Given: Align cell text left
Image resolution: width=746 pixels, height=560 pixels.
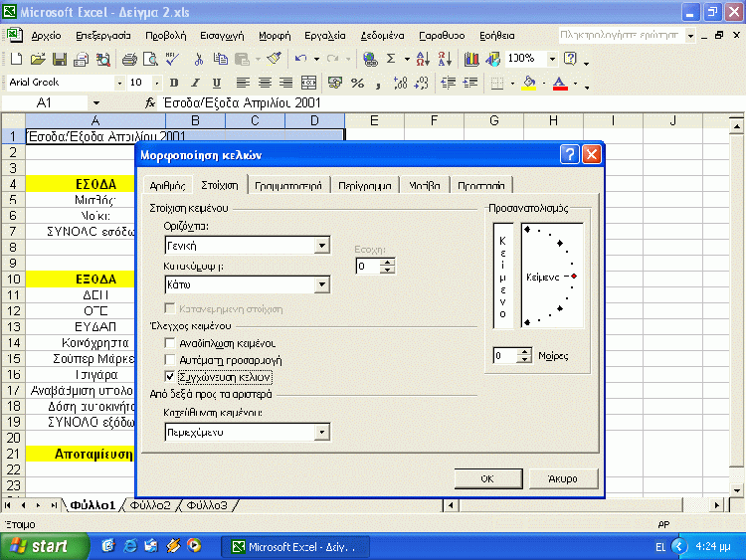Looking at the screenshot, I should [x=243, y=83].
